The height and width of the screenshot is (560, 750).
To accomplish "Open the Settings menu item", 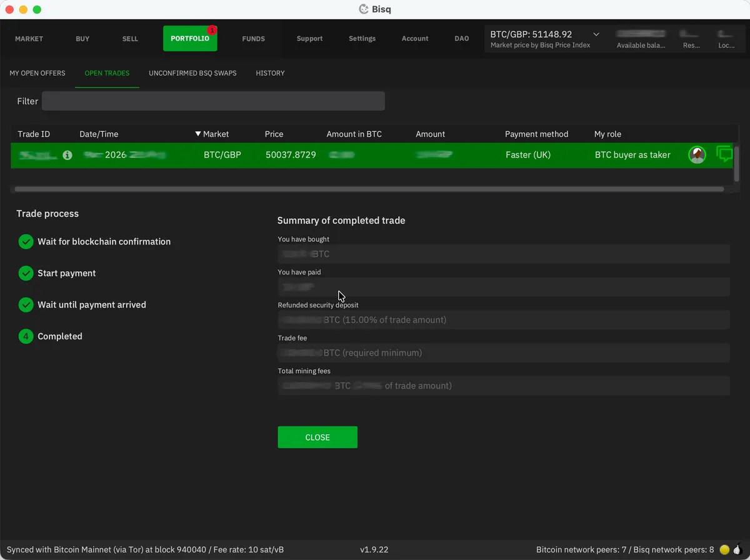I will pos(362,38).
